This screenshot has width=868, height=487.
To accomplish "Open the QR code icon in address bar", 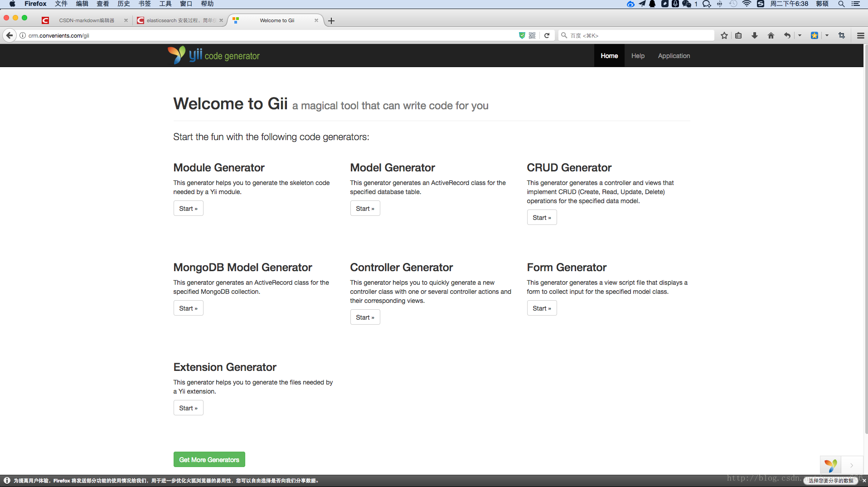I will pyautogui.click(x=532, y=35).
